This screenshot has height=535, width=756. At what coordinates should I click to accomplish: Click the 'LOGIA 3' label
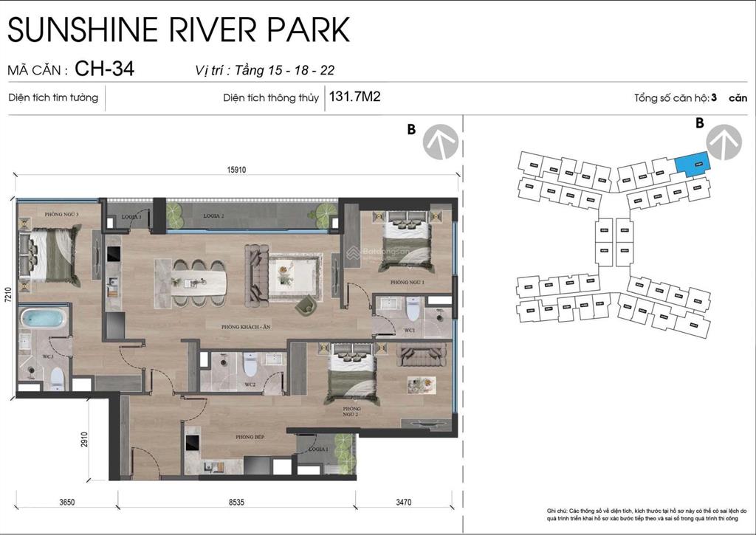pyautogui.click(x=131, y=217)
